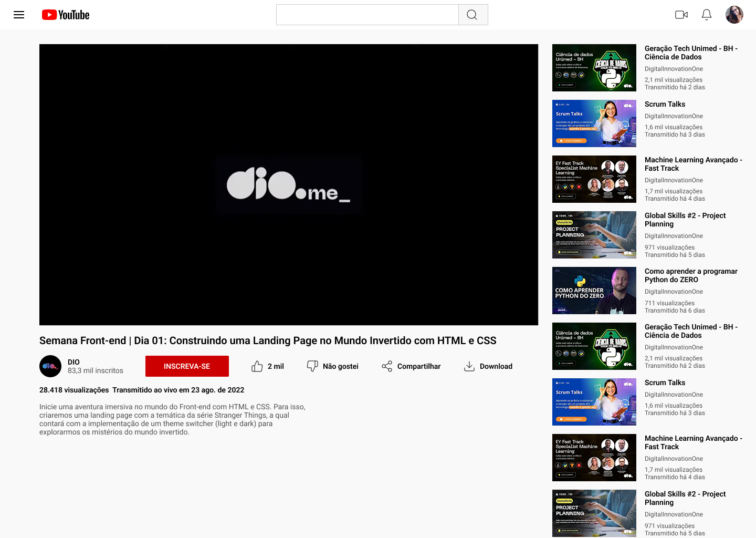
Task: Click the Download arrow icon
Action: click(x=469, y=366)
